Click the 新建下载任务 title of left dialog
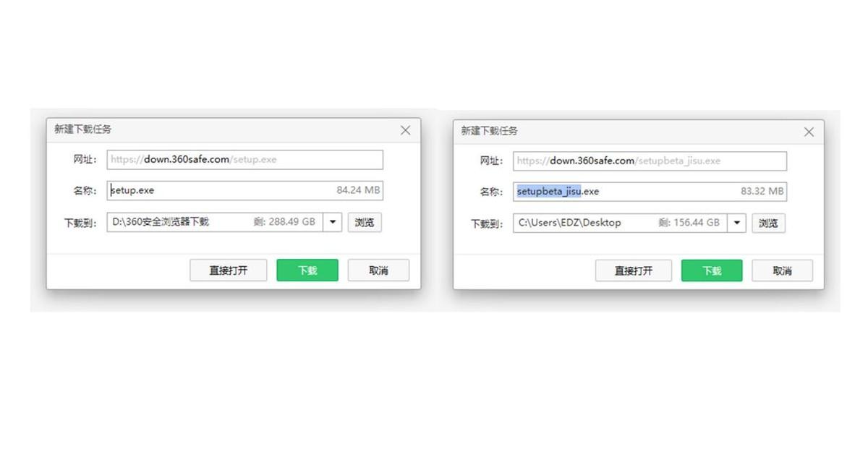The height and width of the screenshot is (452, 868). click(83, 129)
